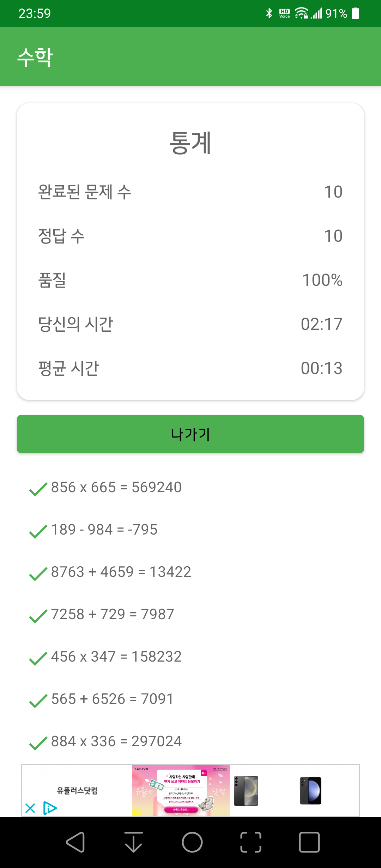The width and height of the screenshot is (381, 868).
Task: Tap the Android back navigation icon
Action: tap(75, 842)
